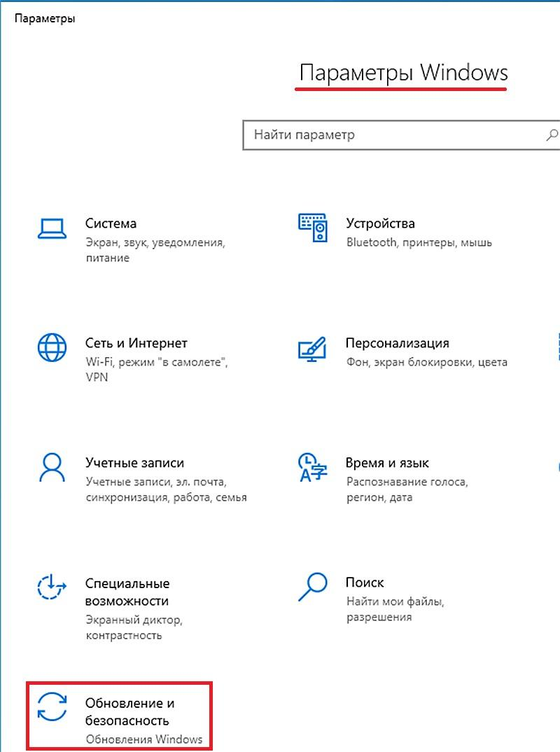This screenshot has height=752, width=560.
Task: Click the «Персонализация» label
Action: pos(397,343)
